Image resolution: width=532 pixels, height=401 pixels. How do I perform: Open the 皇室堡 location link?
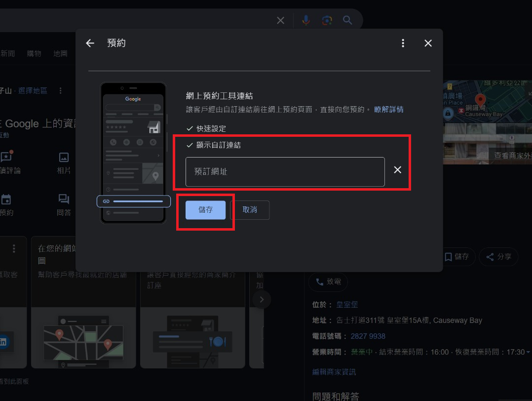[x=347, y=305]
